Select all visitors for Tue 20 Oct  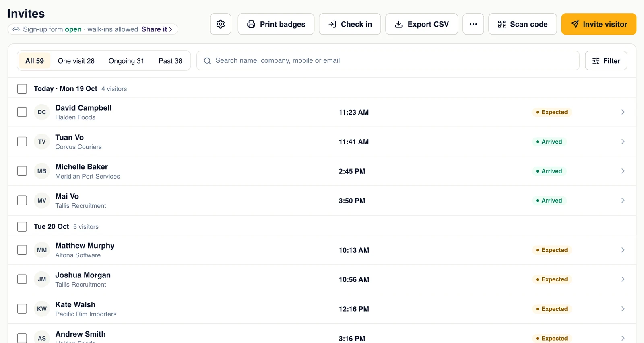click(x=22, y=227)
